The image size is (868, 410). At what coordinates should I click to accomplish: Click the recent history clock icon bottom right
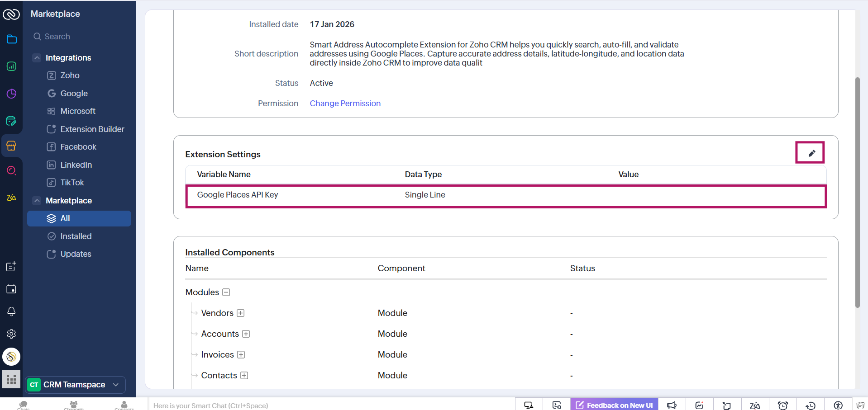810,405
